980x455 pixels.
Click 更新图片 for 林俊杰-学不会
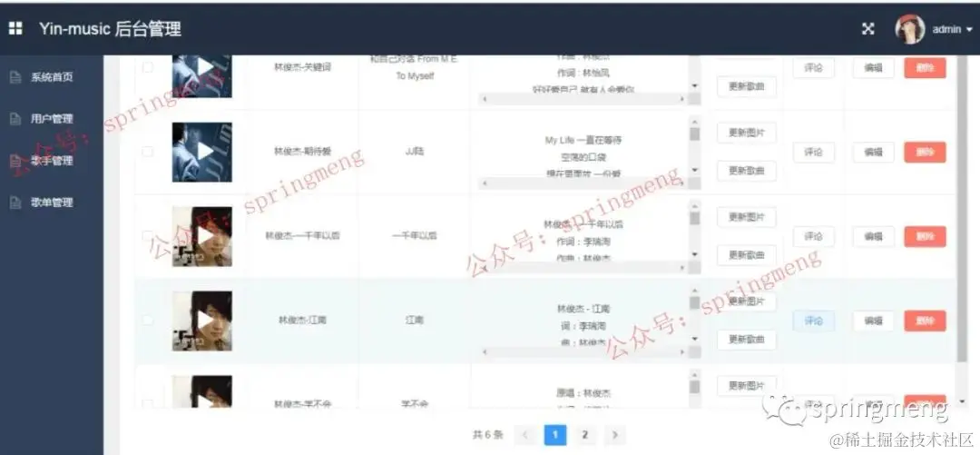746,386
